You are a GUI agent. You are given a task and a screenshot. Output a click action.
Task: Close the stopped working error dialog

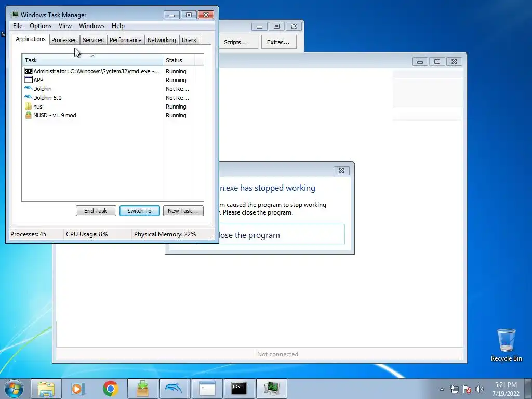(x=342, y=170)
